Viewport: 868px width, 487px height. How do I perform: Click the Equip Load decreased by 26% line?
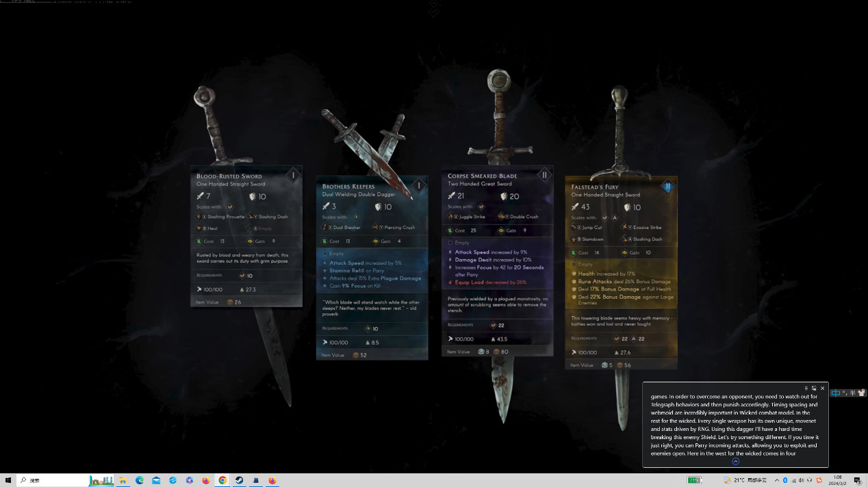click(491, 282)
